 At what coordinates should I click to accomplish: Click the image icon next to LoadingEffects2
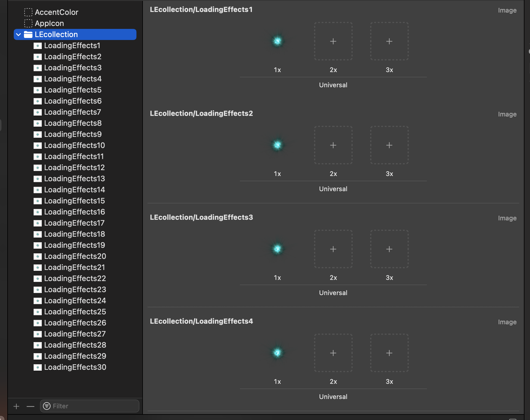tap(37, 57)
